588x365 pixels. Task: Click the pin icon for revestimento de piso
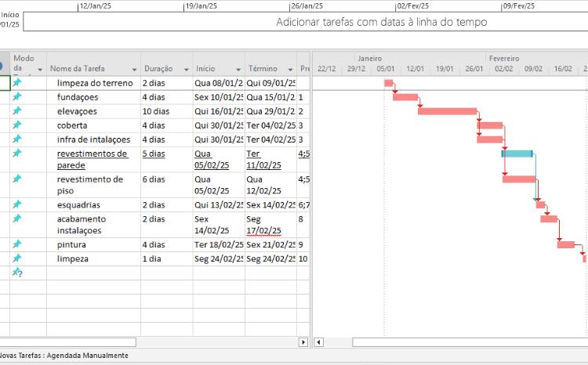coord(17,179)
